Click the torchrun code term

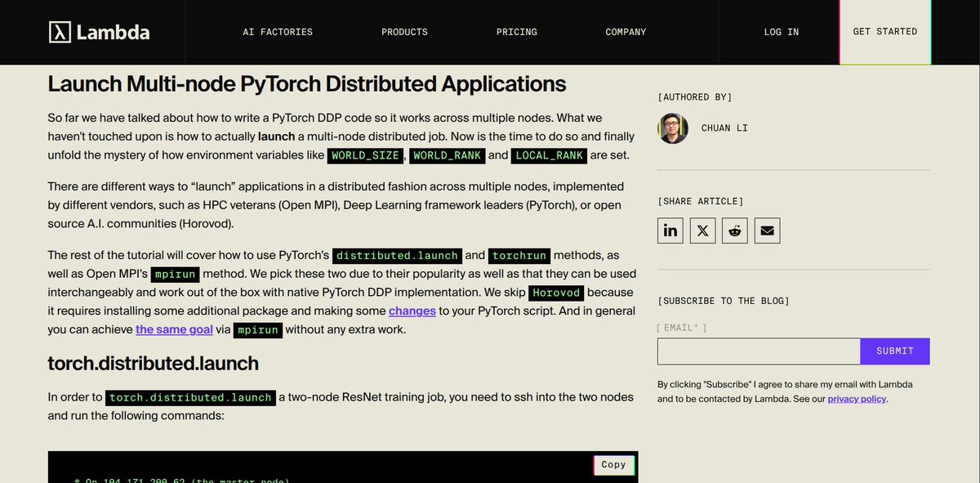520,256
